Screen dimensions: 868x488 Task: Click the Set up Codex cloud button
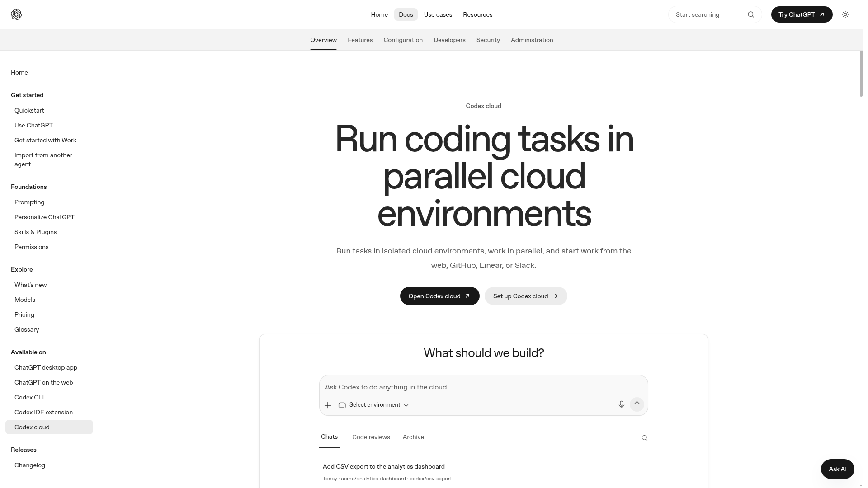(x=526, y=296)
